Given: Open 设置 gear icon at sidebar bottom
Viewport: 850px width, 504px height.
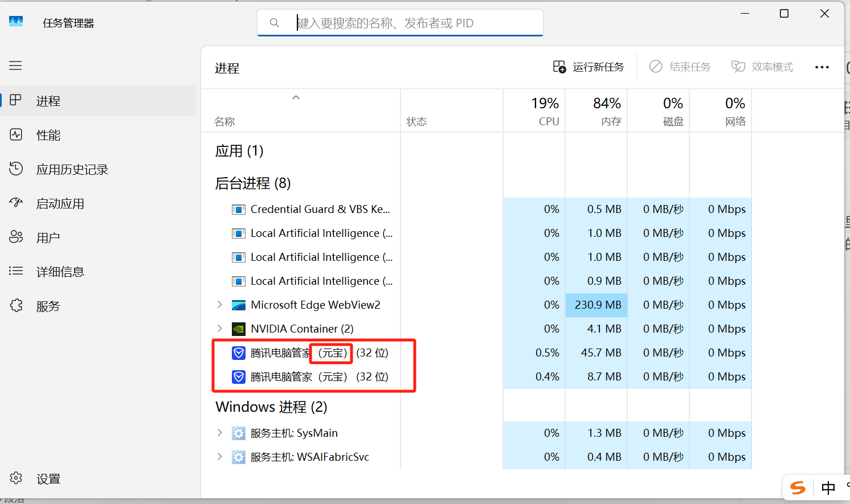Looking at the screenshot, I should click(x=16, y=478).
